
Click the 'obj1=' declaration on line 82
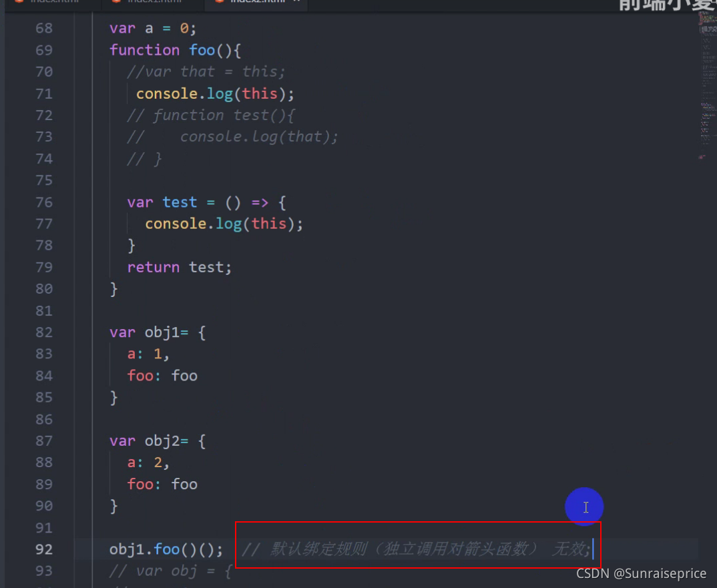tap(166, 332)
